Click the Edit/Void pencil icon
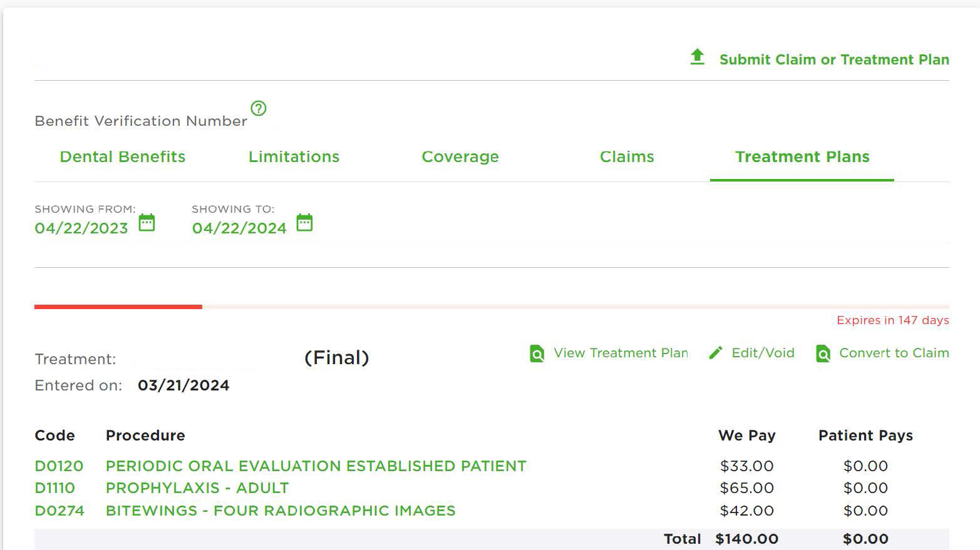 click(x=716, y=353)
